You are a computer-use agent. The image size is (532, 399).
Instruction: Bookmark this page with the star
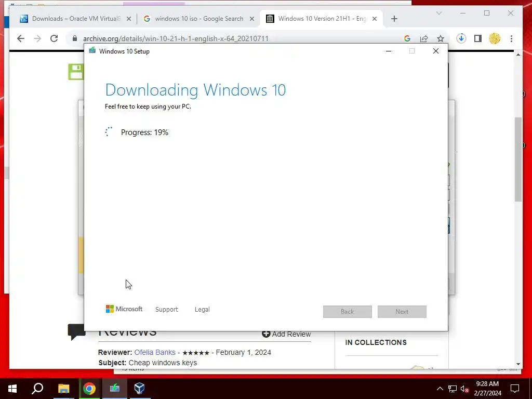coord(441,38)
